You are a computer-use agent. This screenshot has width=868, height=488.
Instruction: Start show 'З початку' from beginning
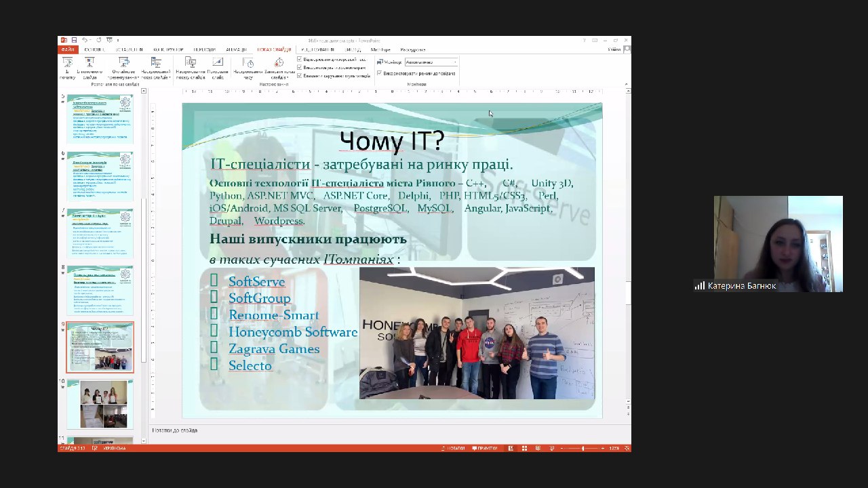(67, 68)
